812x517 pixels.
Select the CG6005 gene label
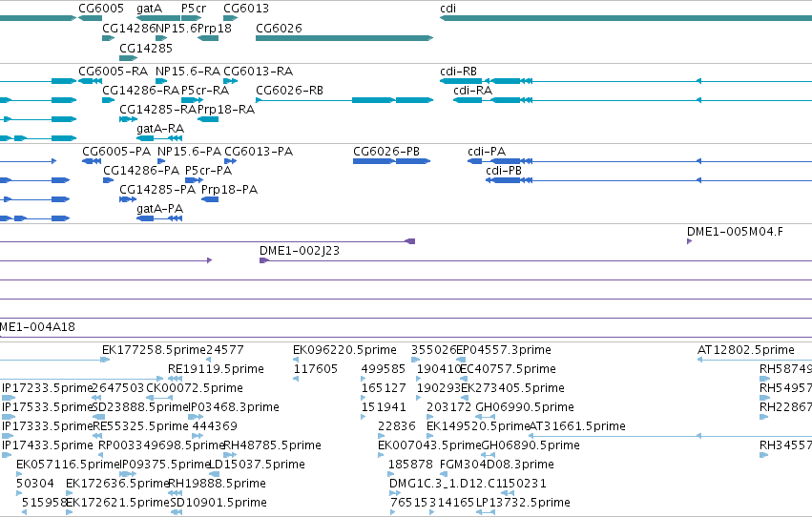point(101,9)
